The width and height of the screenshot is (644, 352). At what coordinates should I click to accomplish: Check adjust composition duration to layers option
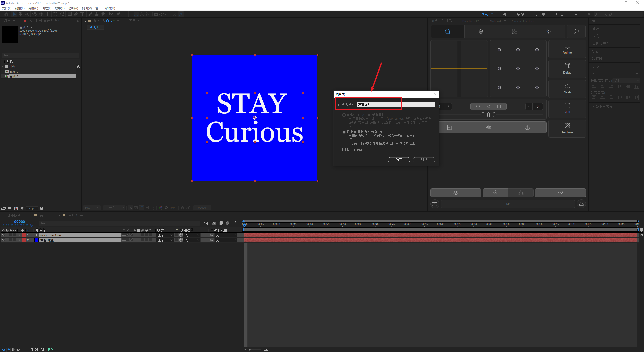348,143
